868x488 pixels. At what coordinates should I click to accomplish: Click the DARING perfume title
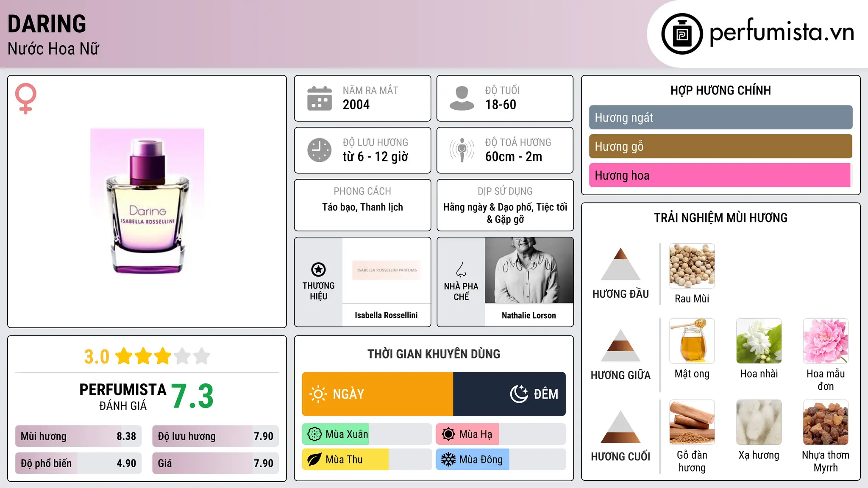click(x=47, y=24)
